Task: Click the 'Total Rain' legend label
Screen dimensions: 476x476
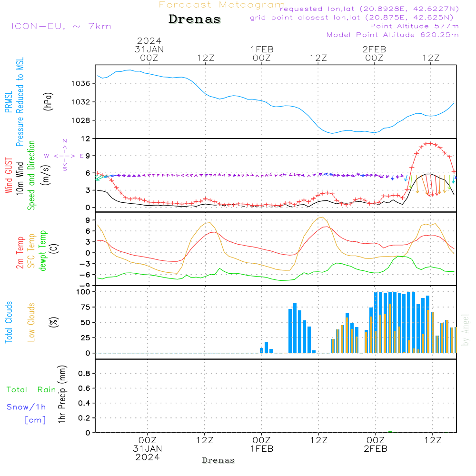Action: click(x=31, y=389)
